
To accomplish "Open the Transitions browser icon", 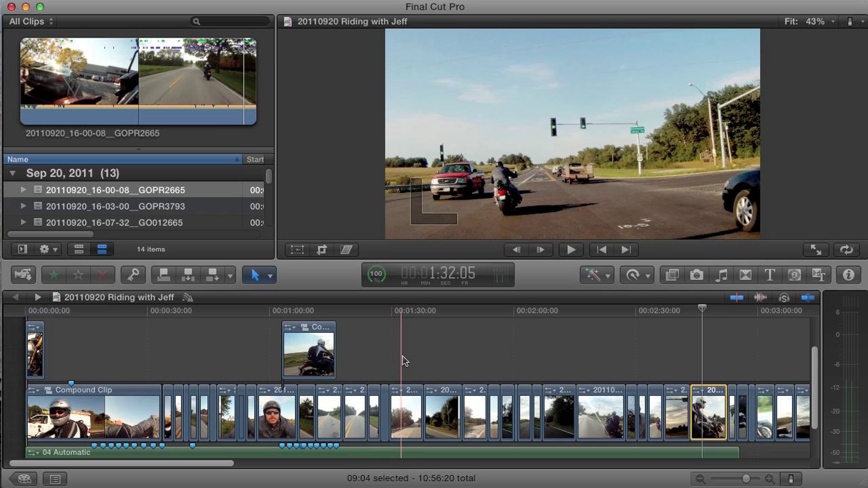I will click(745, 275).
